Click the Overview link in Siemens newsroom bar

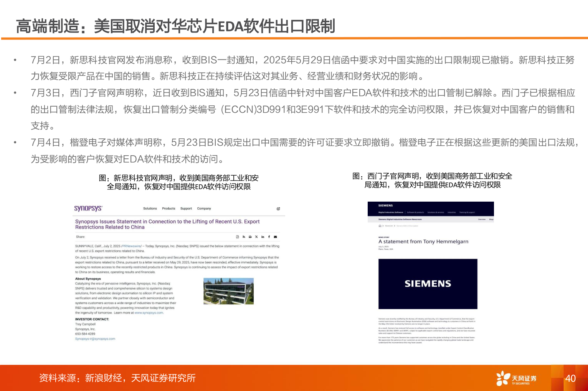pyautogui.click(x=482, y=219)
